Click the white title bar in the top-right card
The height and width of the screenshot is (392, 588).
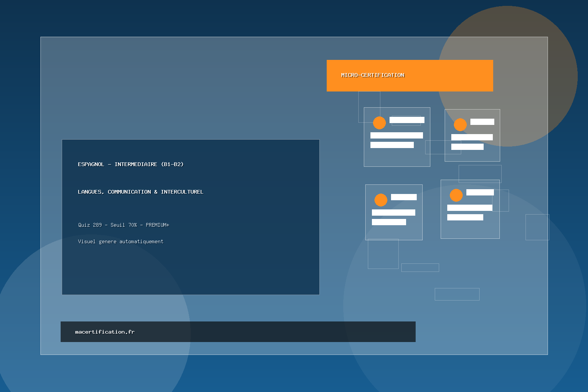pyautogui.click(x=482, y=122)
